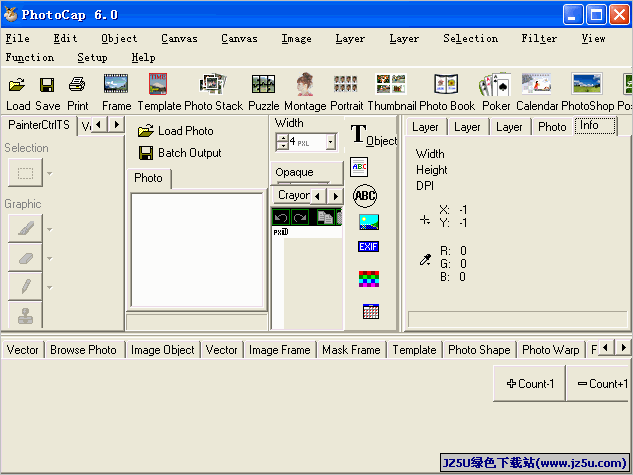Viewport: 633px width, 475px height.
Task: Show more bottom tabs with the right arrow after Photo Warp
Action: click(623, 347)
